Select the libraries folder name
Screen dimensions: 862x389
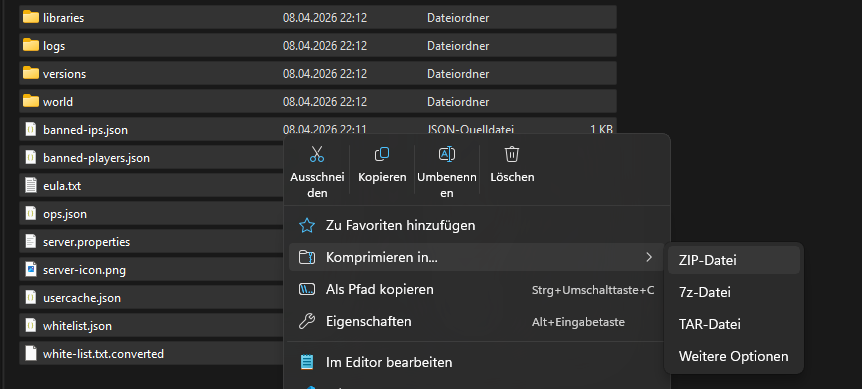click(x=63, y=18)
